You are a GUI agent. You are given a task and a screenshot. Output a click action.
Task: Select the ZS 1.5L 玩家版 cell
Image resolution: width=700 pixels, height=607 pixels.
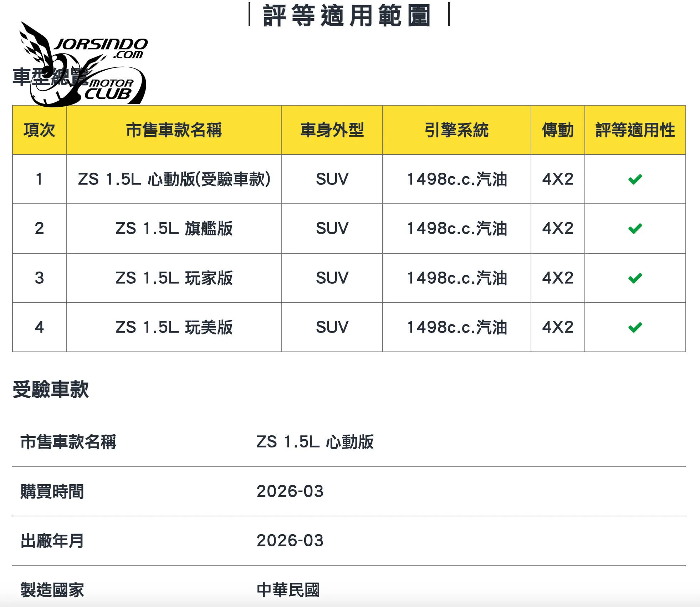coord(174,278)
